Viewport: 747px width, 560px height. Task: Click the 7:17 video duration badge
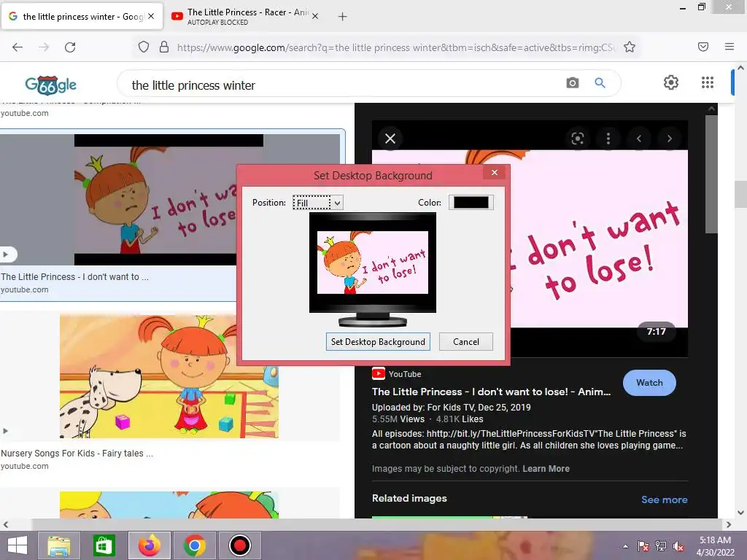pos(656,332)
